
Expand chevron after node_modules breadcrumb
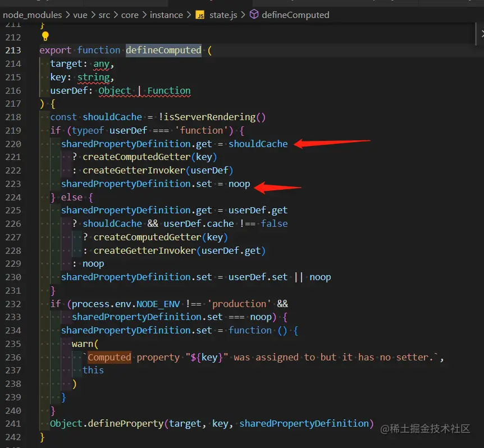click(x=67, y=15)
